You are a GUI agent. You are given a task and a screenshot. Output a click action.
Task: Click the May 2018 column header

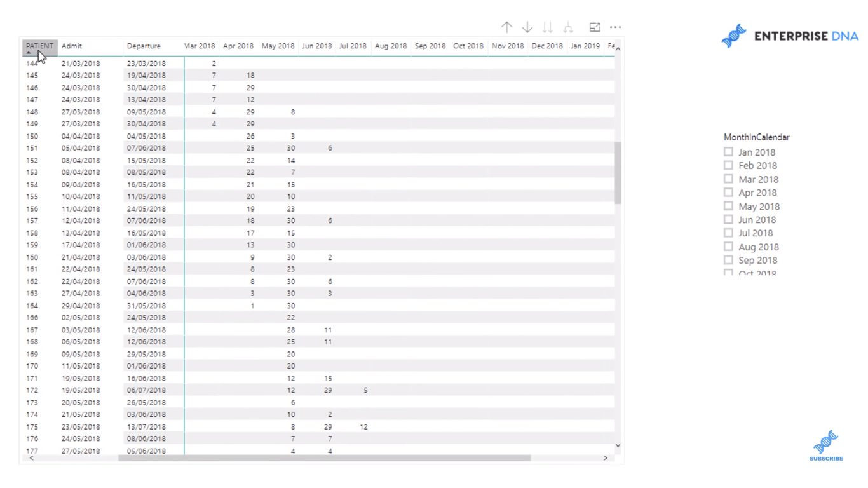click(x=278, y=46)
